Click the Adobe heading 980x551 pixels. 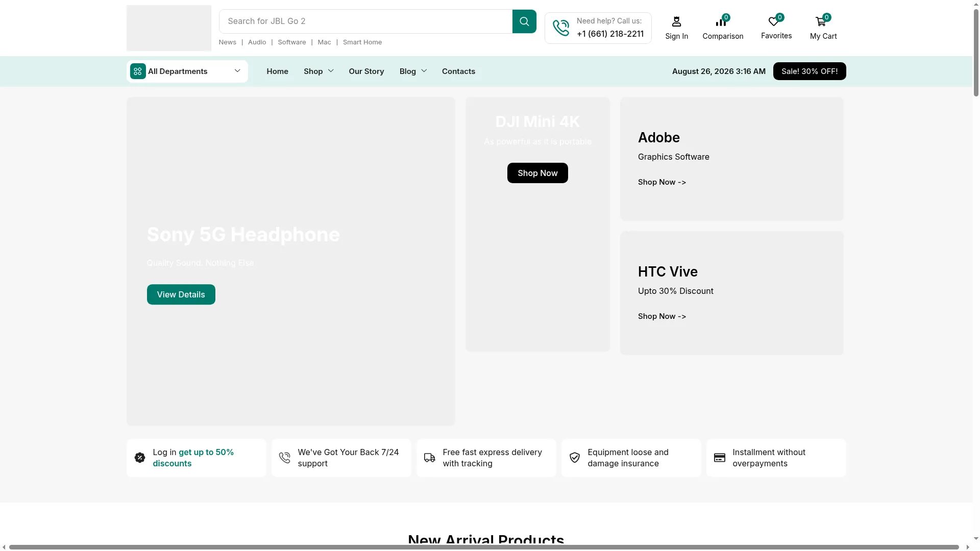point(659,138)
